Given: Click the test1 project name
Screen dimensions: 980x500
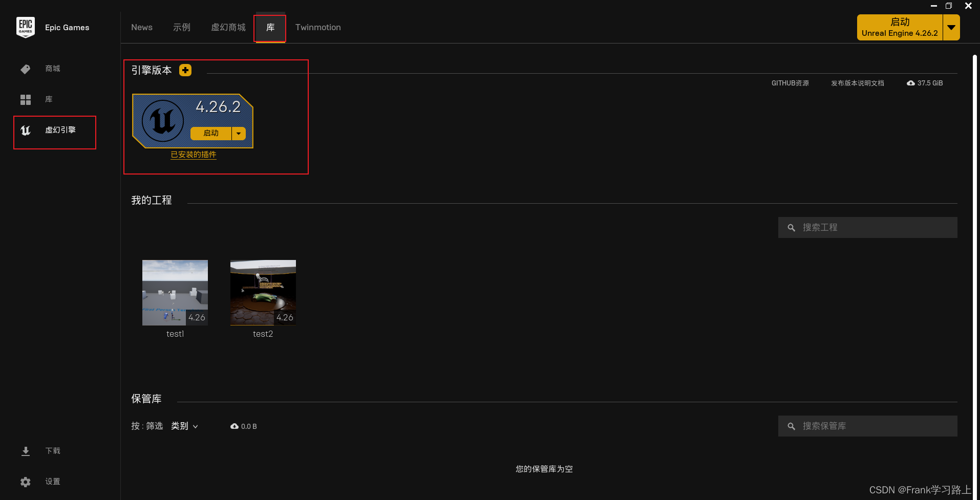Looking at the screenshot, I should click(175, 334).
